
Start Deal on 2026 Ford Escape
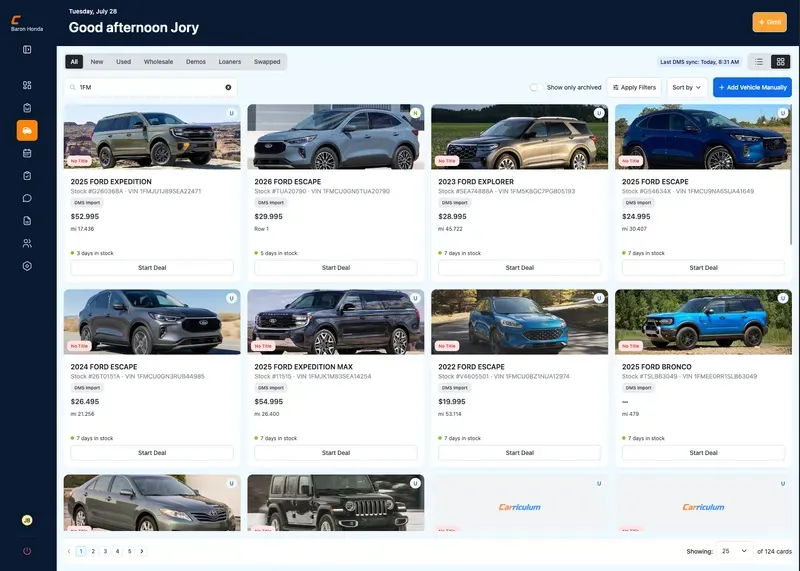336,268
